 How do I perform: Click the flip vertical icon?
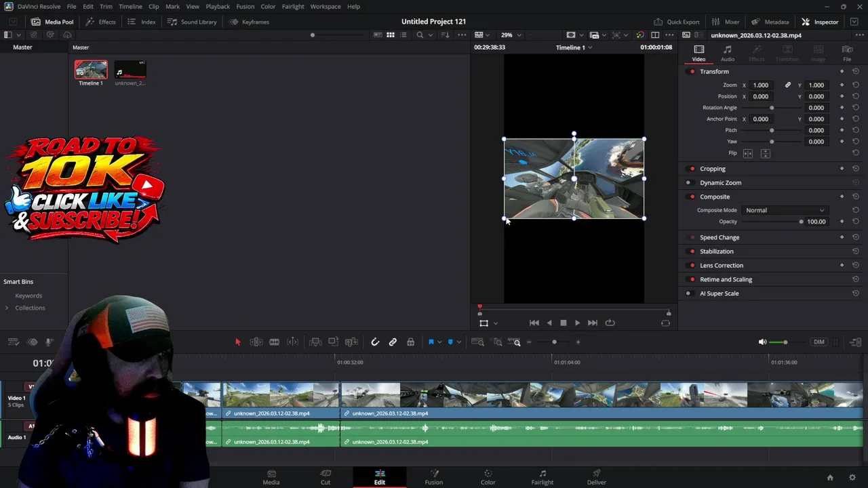[766, 153]
